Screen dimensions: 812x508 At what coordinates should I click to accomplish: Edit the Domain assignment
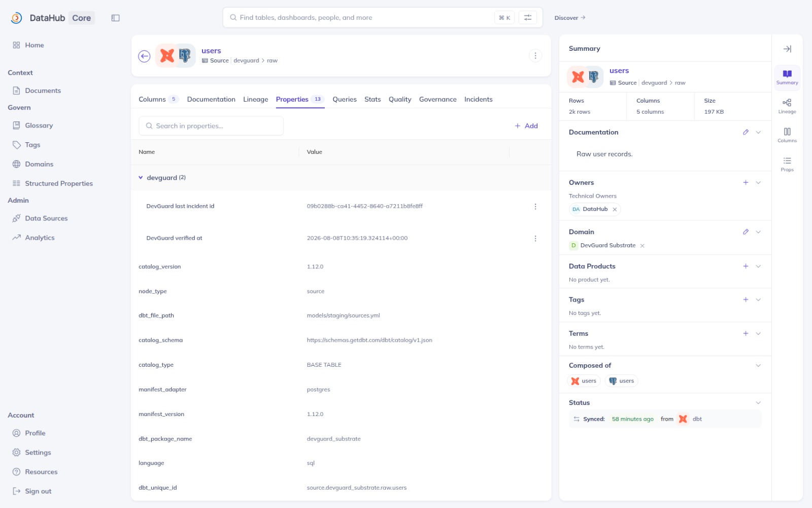pos(746,232)
